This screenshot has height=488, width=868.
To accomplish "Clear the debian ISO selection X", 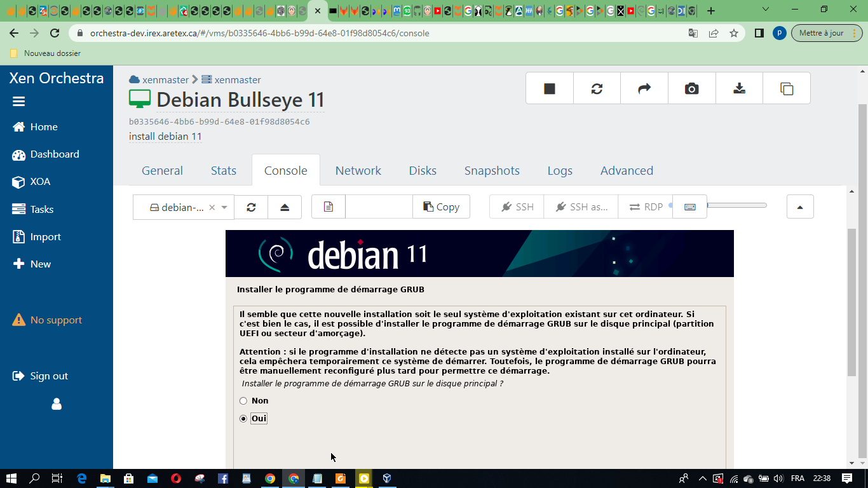I will coord(212,207).
